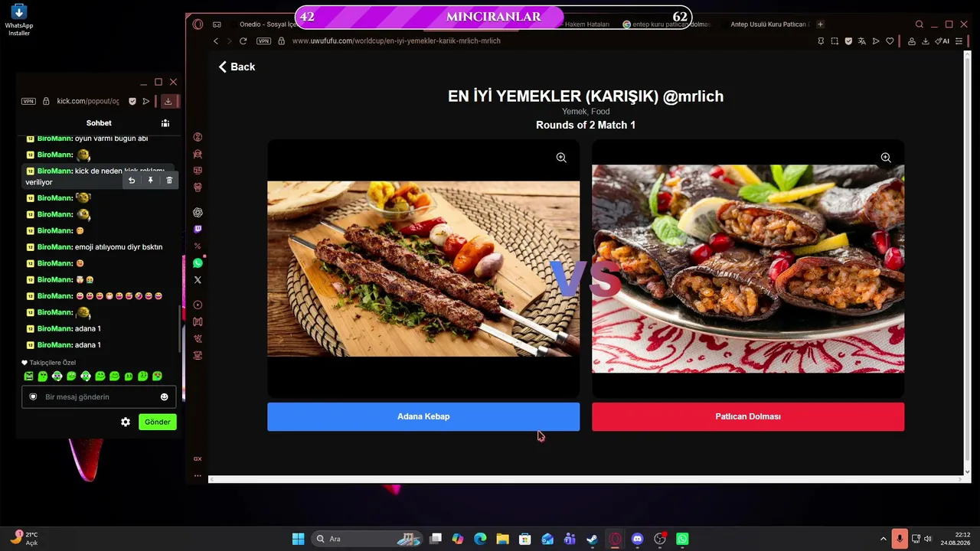Viewport: 980px width, 551px height.
Task: Open the clock showing 22:12
Action: [956, 539]
